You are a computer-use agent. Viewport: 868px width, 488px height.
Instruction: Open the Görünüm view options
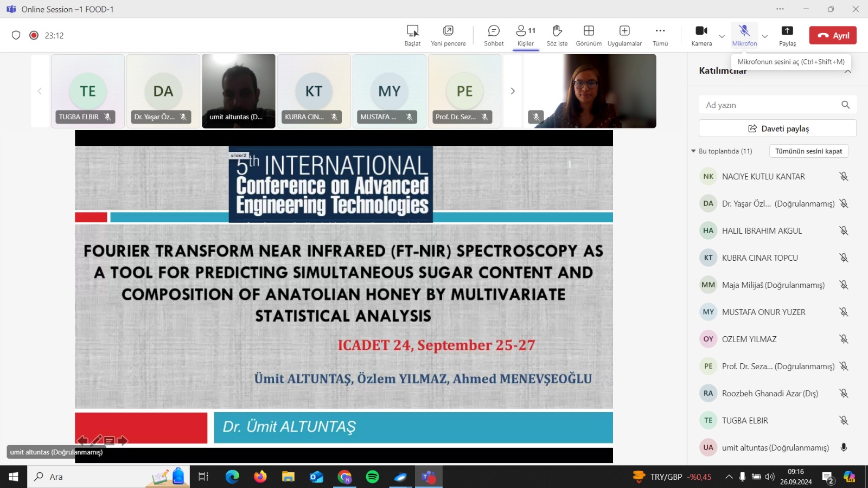[x=589, y=35]
